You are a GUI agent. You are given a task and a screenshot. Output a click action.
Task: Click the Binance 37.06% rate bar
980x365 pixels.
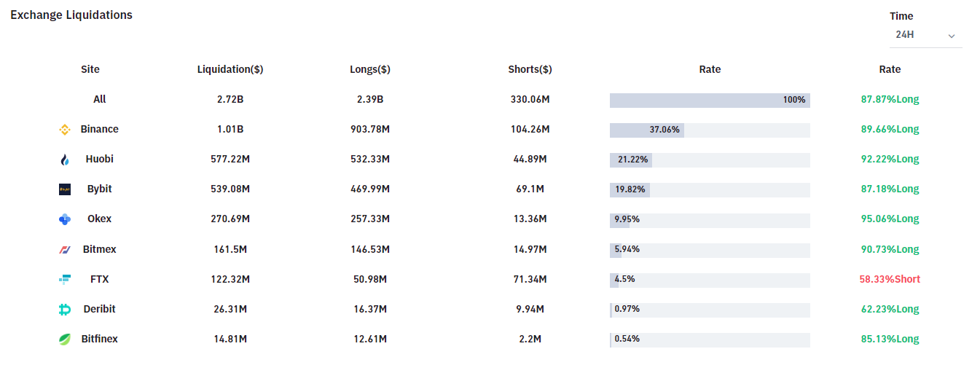(710, 130)
